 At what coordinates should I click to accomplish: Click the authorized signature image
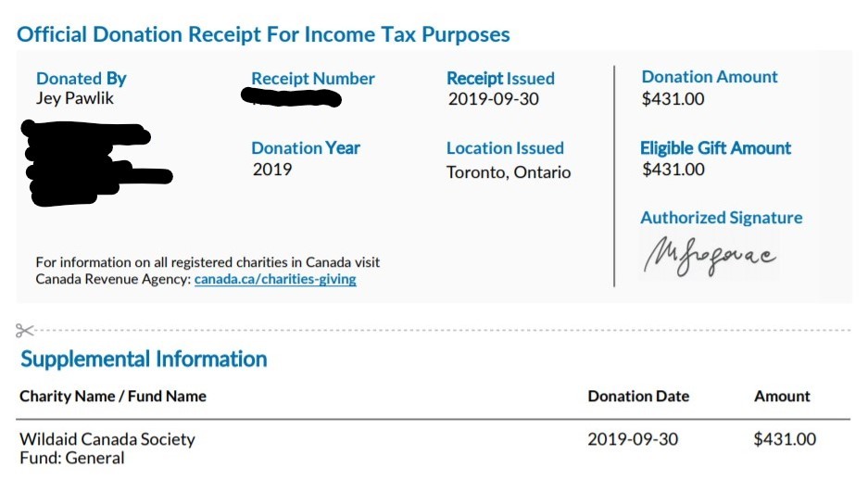(710, 256)
